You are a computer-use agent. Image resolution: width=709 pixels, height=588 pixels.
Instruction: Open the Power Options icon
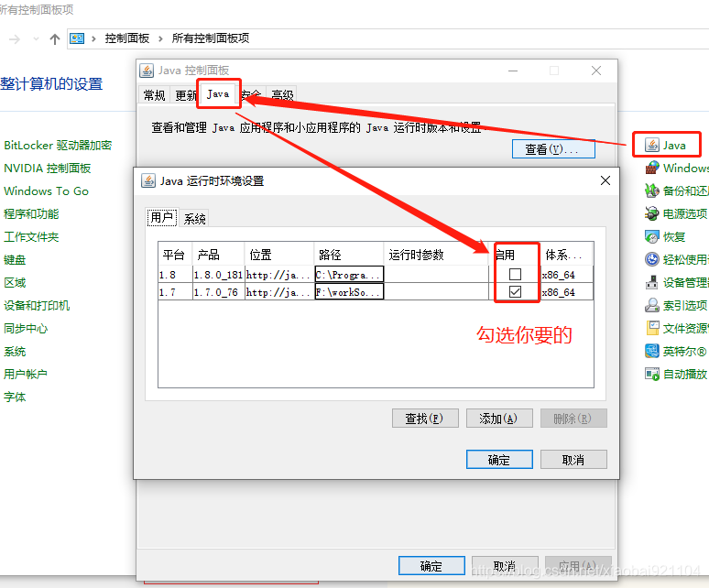(651, 213)
